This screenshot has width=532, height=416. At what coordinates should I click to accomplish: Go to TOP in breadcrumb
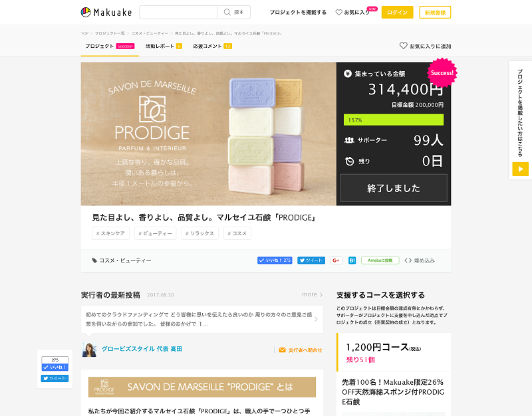point(84,33)
